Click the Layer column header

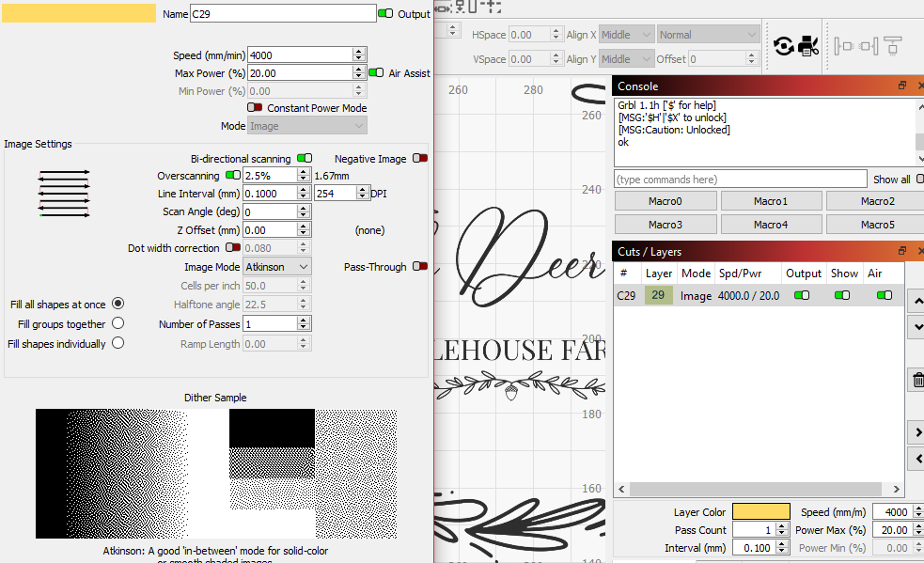pos(659,274)
